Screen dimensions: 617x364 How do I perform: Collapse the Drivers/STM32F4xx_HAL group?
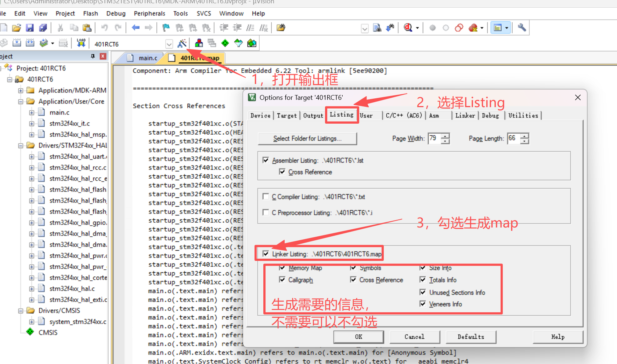coord(21,146)
